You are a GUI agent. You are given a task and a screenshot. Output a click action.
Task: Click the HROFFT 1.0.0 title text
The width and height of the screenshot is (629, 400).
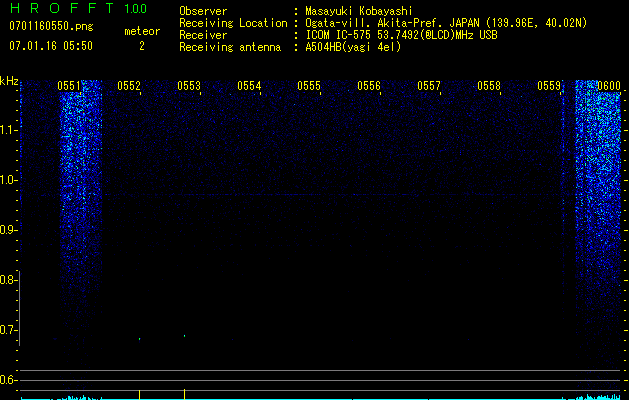(x=78, y=8)
